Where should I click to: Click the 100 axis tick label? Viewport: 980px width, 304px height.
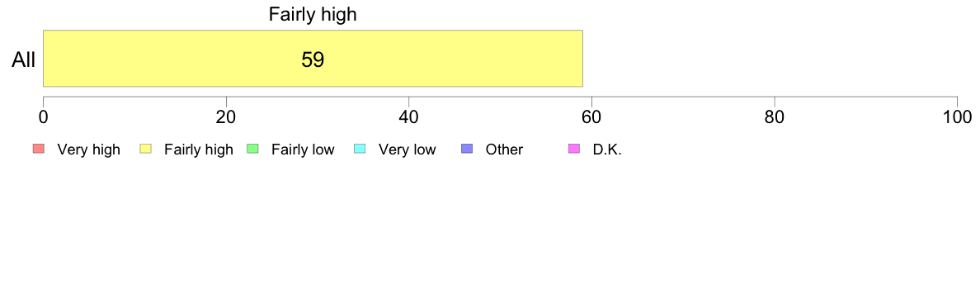(x=957, y=117)
